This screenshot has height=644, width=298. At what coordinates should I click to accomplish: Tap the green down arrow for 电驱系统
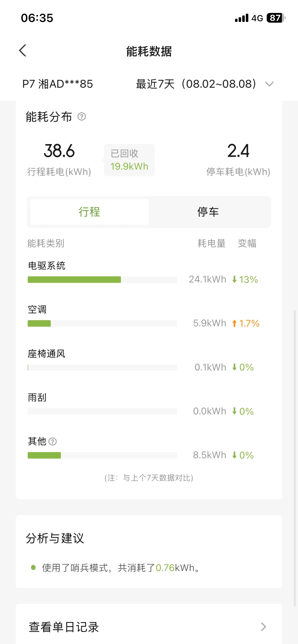click(x=234, y=279)
